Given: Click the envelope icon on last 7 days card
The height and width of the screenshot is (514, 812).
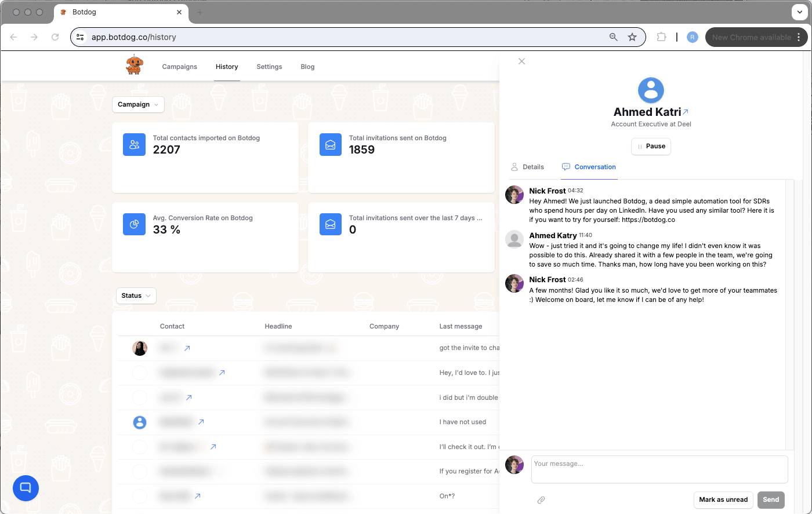Looking at the screenshot, I should pyautogui.click(x=331, y=224).
